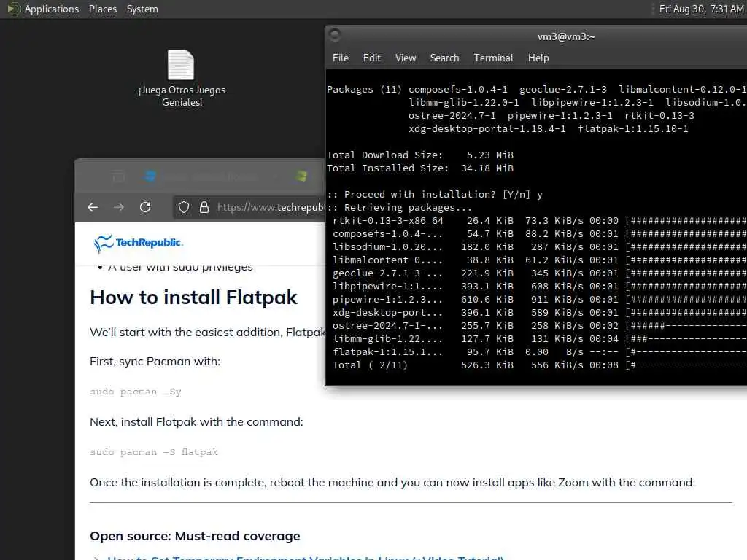Select the '¡Juega Otros Juegos Geniales!' desktop file
The width and height of the screenshot is (747, 560).
coord(182,79)
